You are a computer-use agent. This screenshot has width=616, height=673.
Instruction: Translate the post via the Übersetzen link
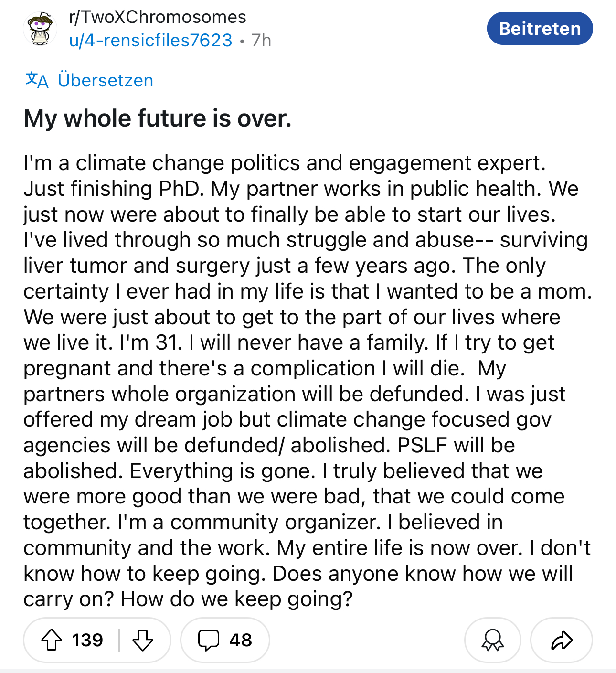(x=105, y=80)
